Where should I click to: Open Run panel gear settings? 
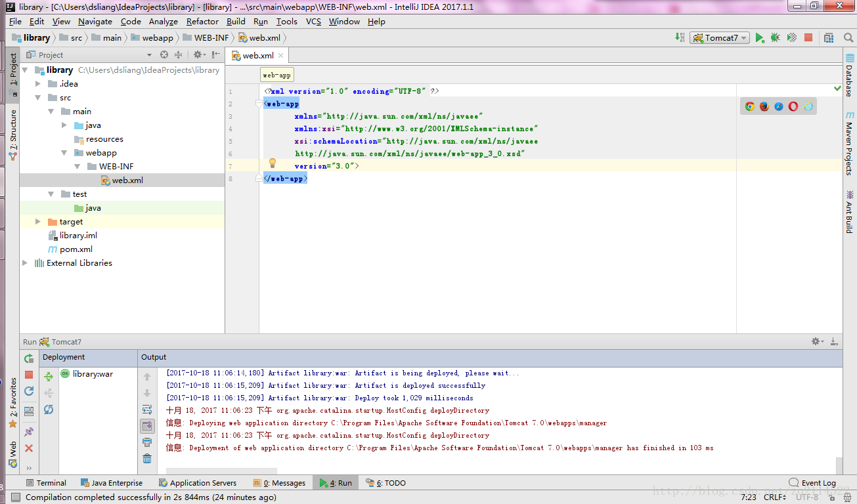(x=817, y=341)
